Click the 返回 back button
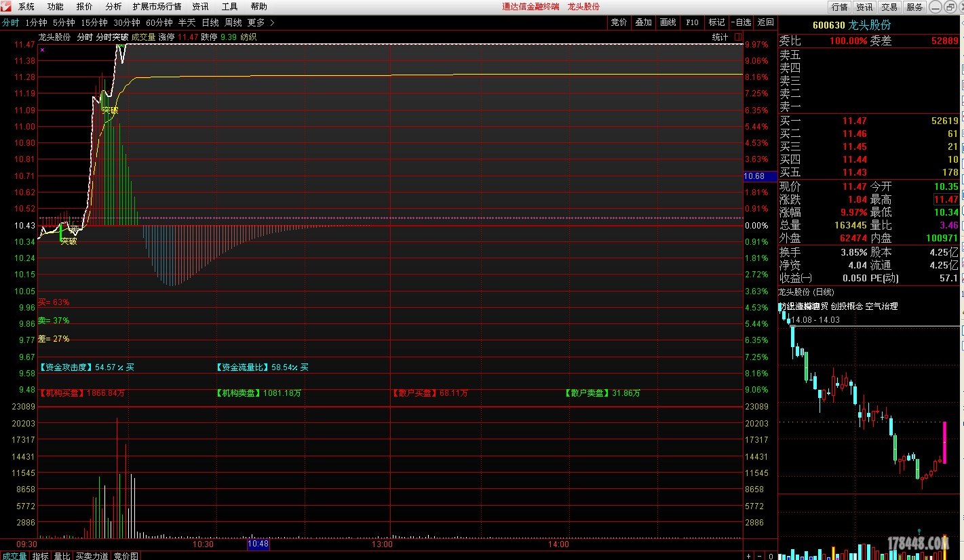The image size is (964, 560). click(765, 22)
